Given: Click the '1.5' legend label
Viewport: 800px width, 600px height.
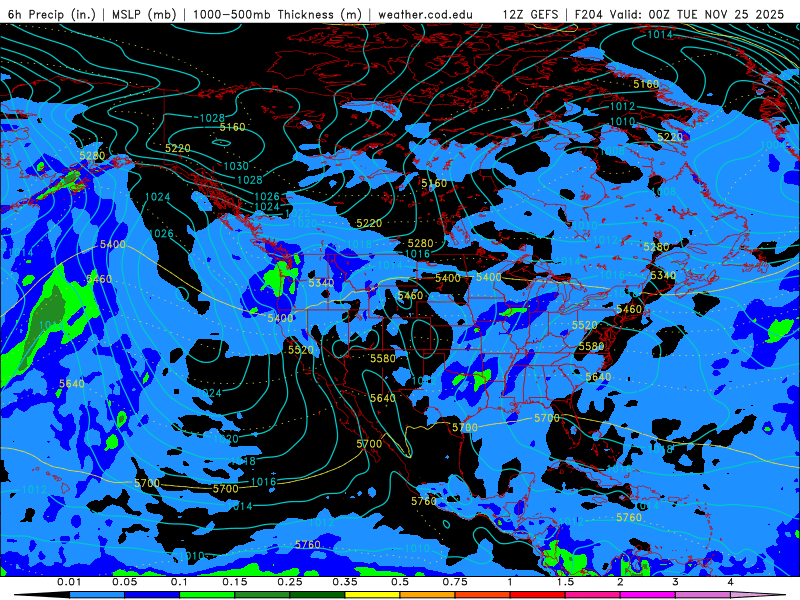Looking at the screenshot, I should (565, 582).
